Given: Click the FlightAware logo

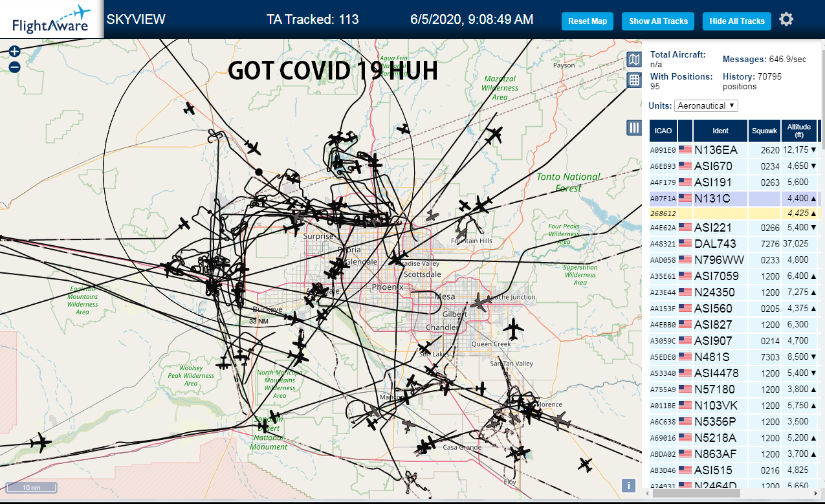Looking at the screenshot, I should click(51, 19).
